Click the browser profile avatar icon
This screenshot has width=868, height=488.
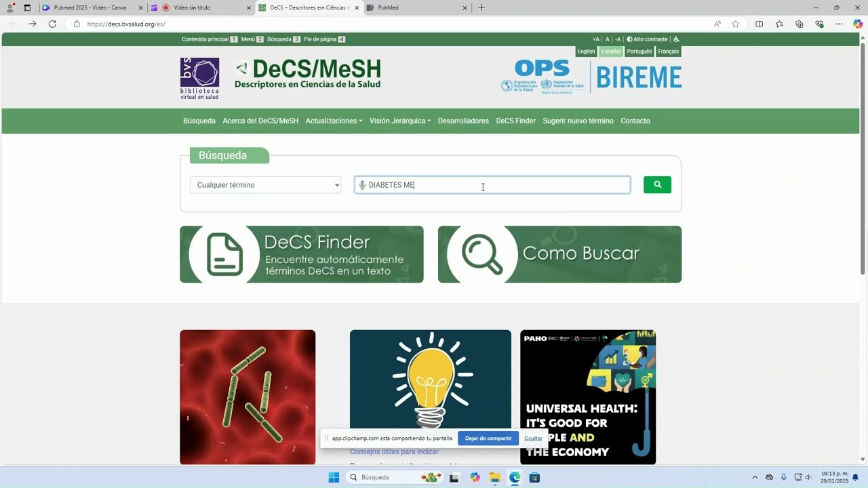coord(10,7)
